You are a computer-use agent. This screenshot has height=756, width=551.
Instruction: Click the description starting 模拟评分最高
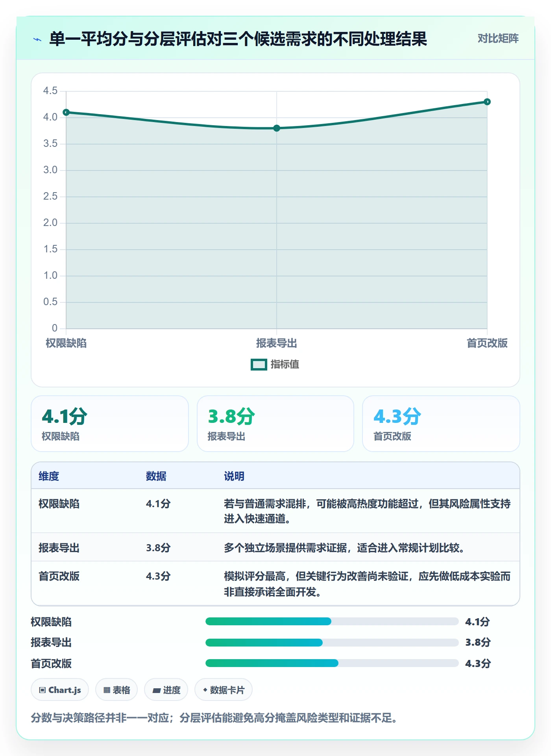(x=367, y=584)
